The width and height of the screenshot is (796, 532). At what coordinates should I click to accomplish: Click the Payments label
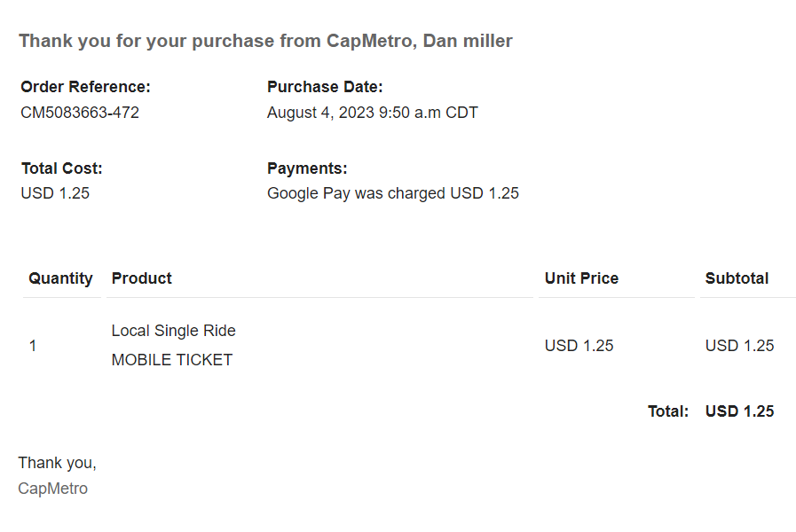[307, 168]
